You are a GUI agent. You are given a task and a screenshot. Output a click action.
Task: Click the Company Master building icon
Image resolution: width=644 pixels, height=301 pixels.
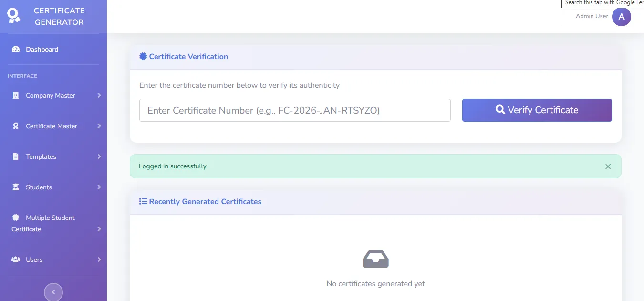[16, 95]
